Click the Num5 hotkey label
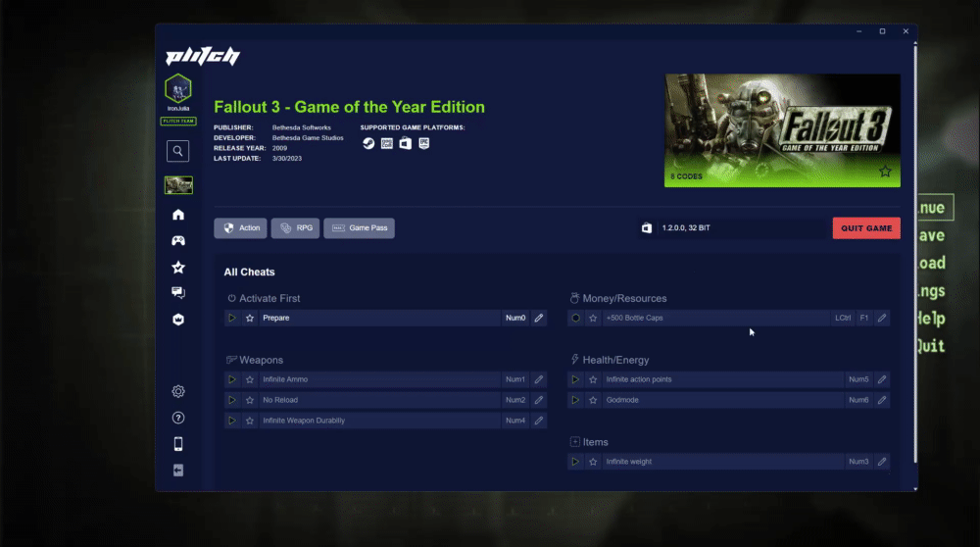This screenshot has width=980, height=547. 858,379
